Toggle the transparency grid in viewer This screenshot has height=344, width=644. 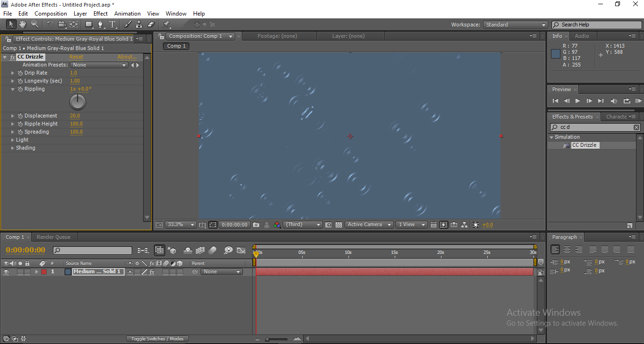pos(339,225)
